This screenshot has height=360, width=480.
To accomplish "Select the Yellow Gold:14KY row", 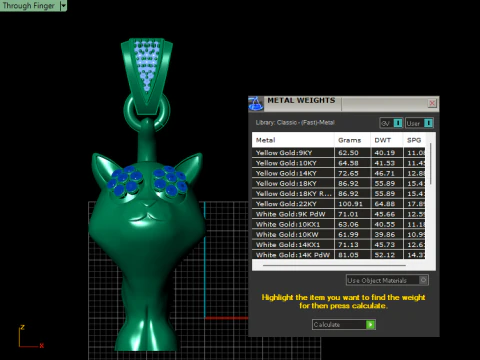I will coord(338,173).
